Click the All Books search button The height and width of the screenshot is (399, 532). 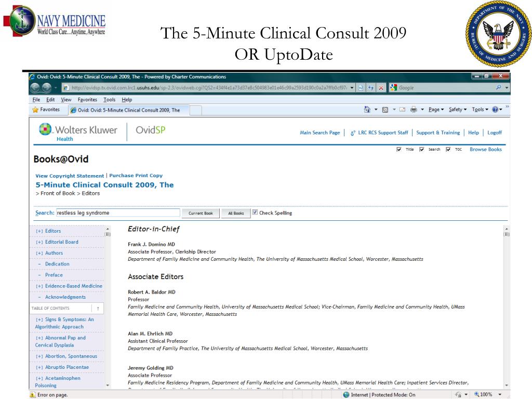pos(236,213)
